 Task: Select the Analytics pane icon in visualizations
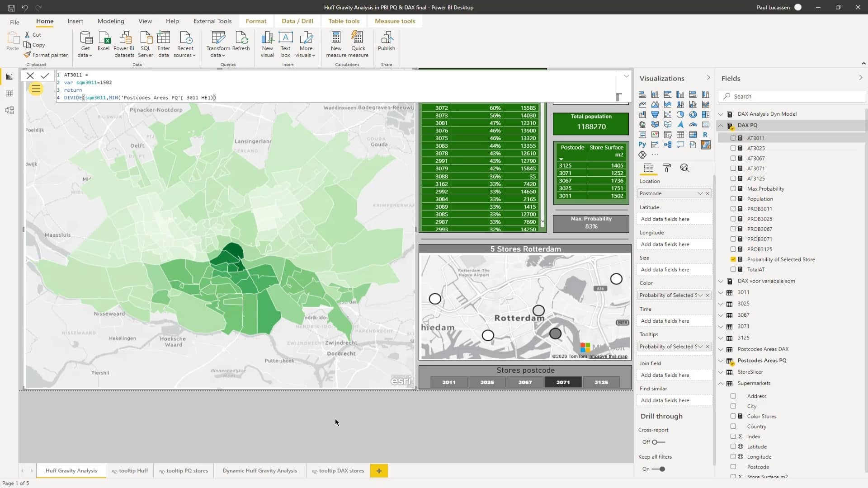685,168
